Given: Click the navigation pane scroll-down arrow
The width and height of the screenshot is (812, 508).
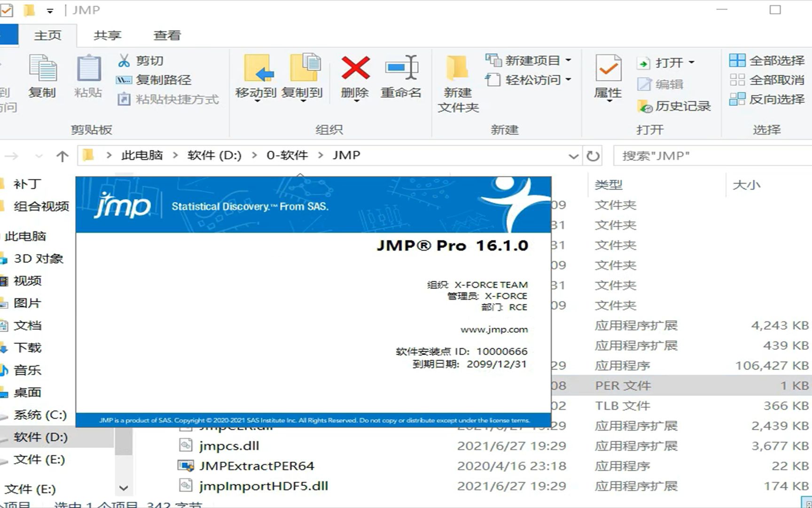Looking at the screenshot, I should click(x=124, y=488).
